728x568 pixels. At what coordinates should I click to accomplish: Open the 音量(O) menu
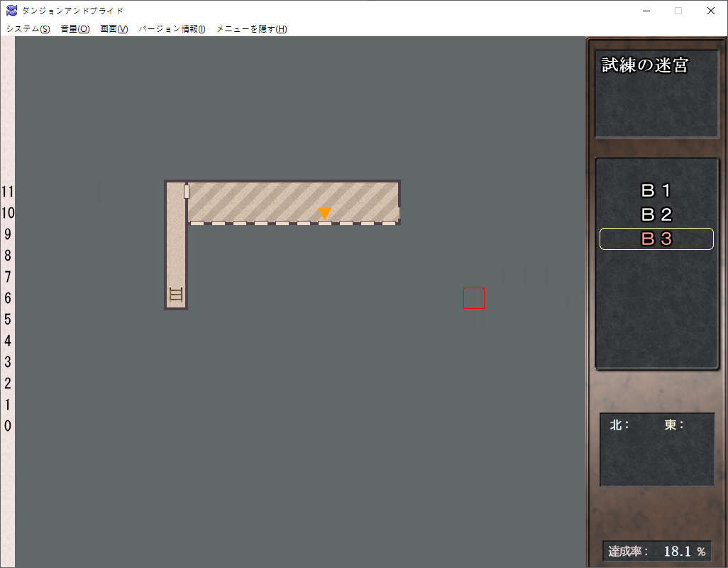[75, 29]
